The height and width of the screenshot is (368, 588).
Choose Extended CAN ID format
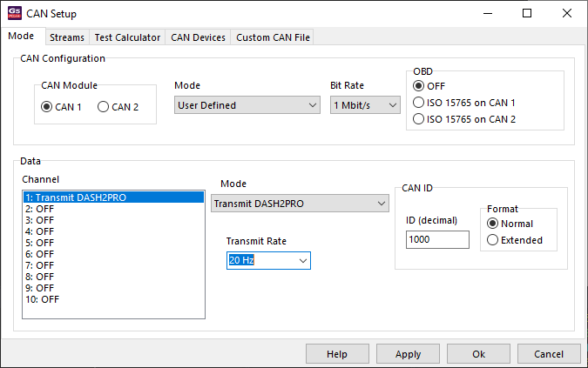tap(493, 240)
